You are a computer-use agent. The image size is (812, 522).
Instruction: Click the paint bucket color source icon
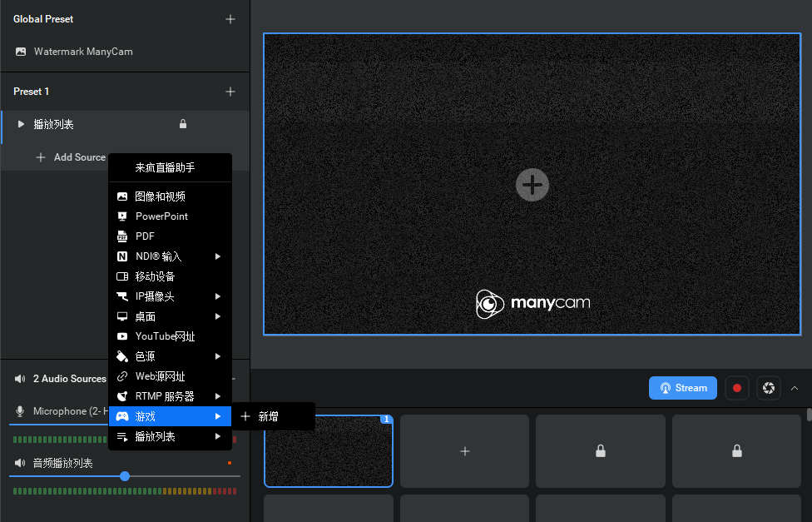click(122, 356)
